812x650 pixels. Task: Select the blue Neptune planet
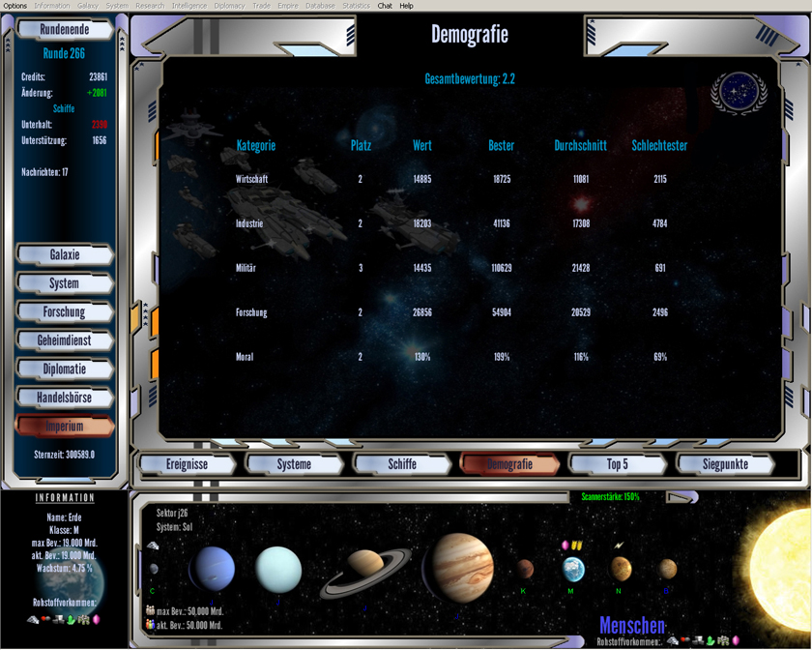tap(212, 569)
